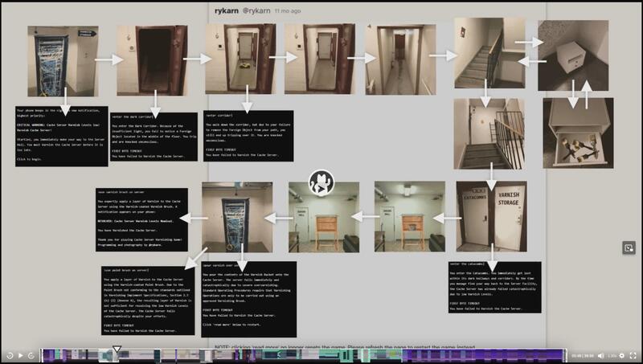Enter fullscreen mode
643x364 pixels.
(633, 355)
